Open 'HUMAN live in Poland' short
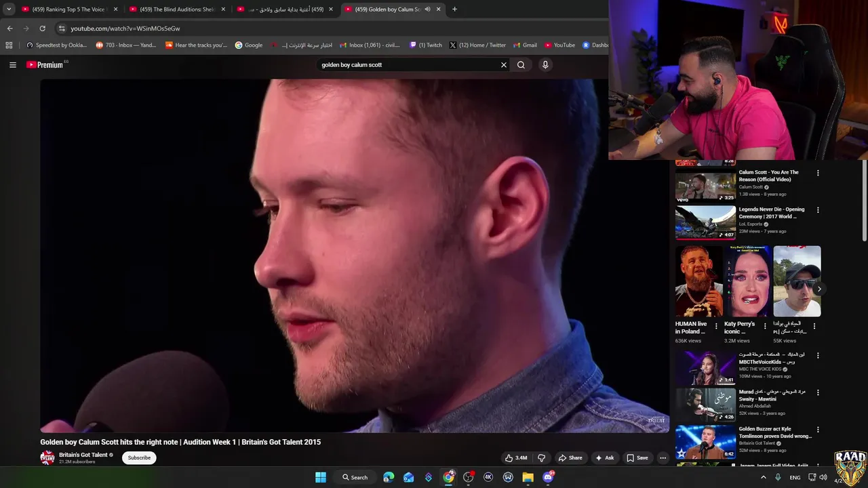Screen dimensions: 868x488 698,281
